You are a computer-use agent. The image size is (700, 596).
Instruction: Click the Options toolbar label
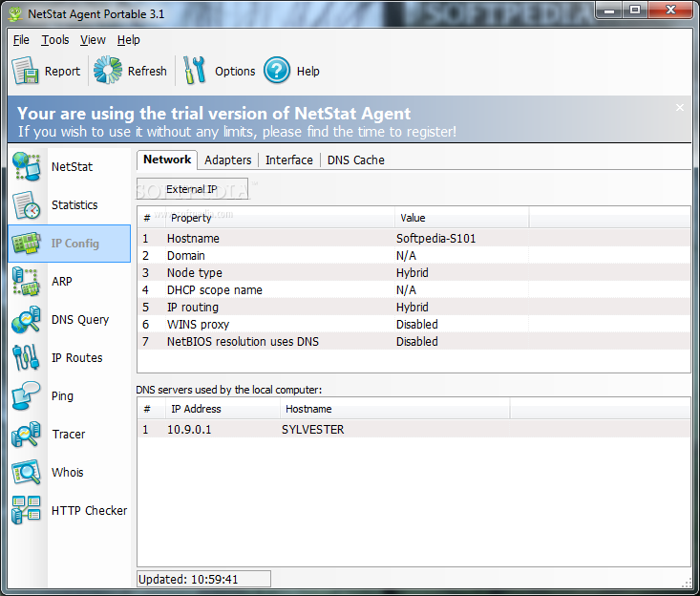click(x=235, y=71)
